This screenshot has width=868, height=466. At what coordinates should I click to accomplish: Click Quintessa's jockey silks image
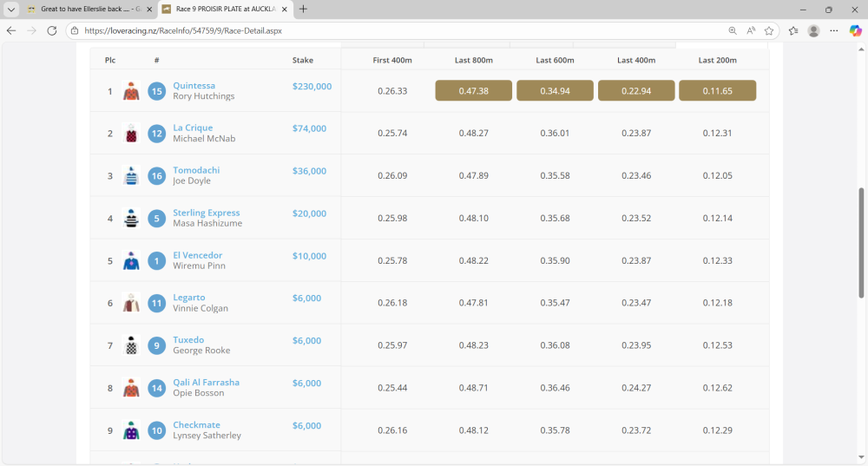coord(131,91)
